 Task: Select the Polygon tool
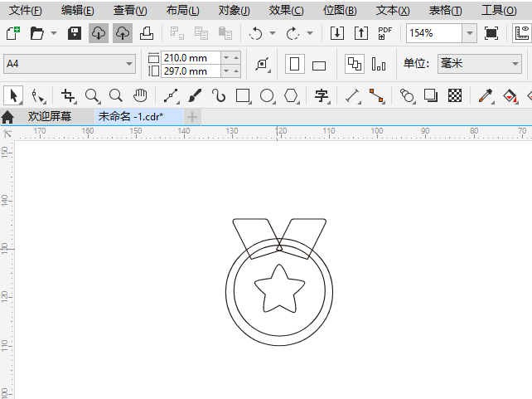pos(292,95)
